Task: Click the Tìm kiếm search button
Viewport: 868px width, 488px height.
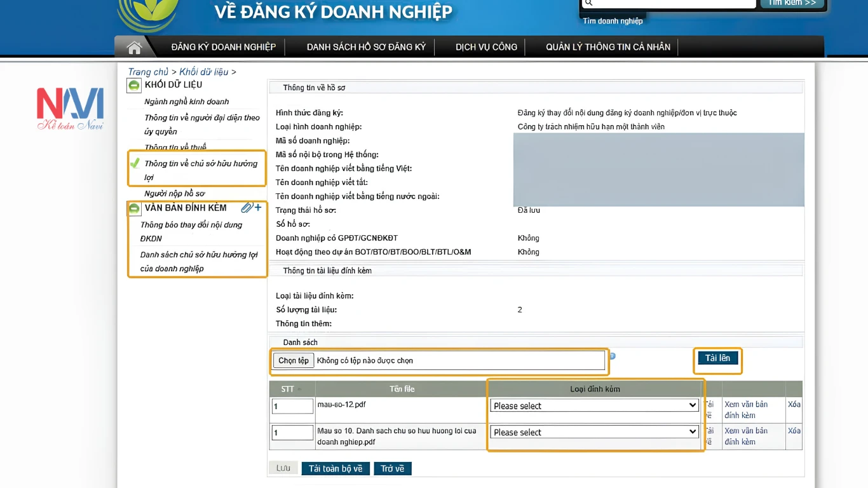Action: pyautogui.click(x=792, y=3)
